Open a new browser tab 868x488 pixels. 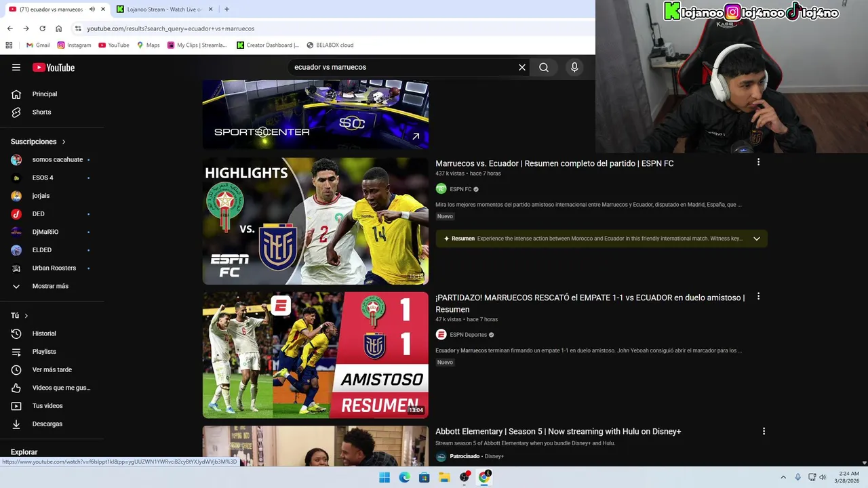[226, 9]
